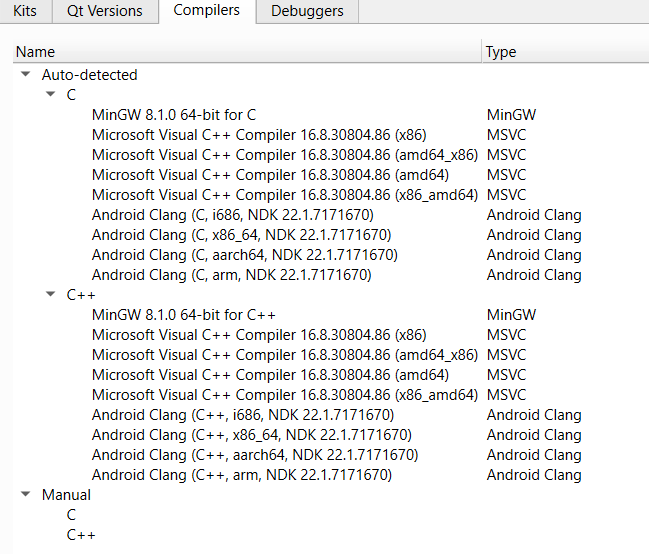Viewport: 649px width, 554px height.
Task: Select the Compilers tab
Action: (x=206, y=11)
